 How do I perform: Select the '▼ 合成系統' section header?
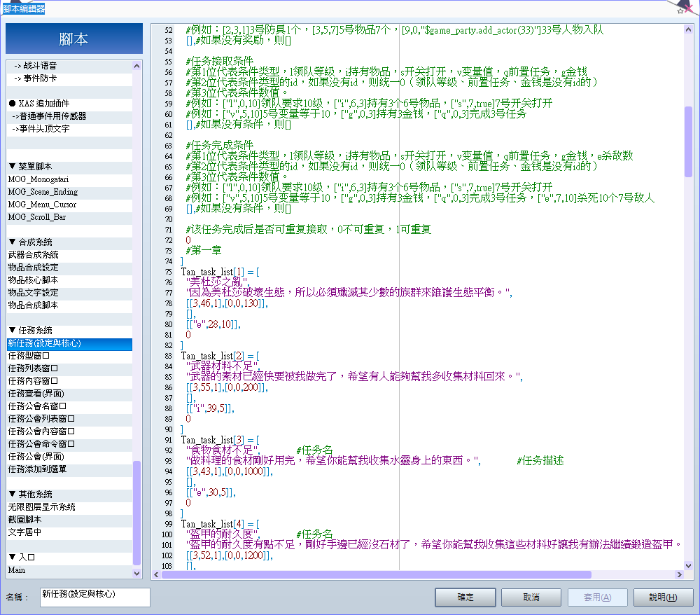[69, 242]
